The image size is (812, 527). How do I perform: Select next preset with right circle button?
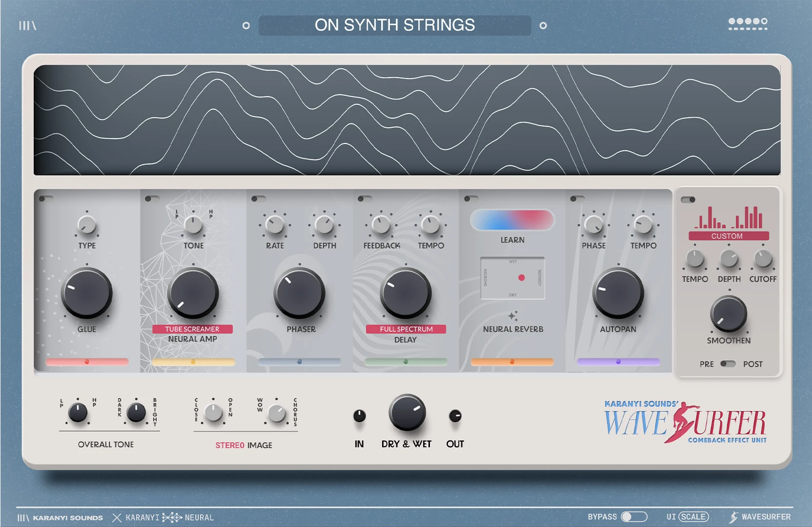click(543, 25)
